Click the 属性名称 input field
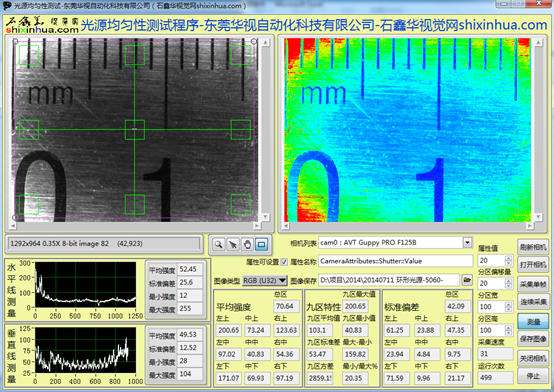Screen dimensions: 554x392 395,261
